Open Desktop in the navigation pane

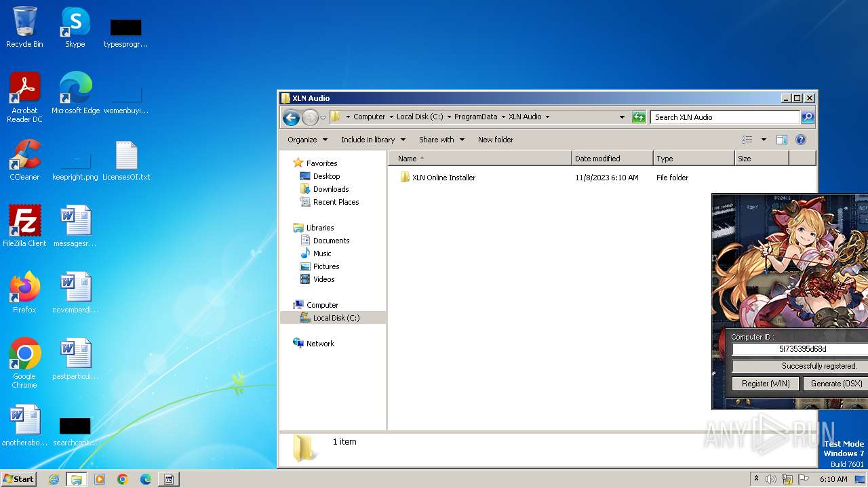click(326, 176)
